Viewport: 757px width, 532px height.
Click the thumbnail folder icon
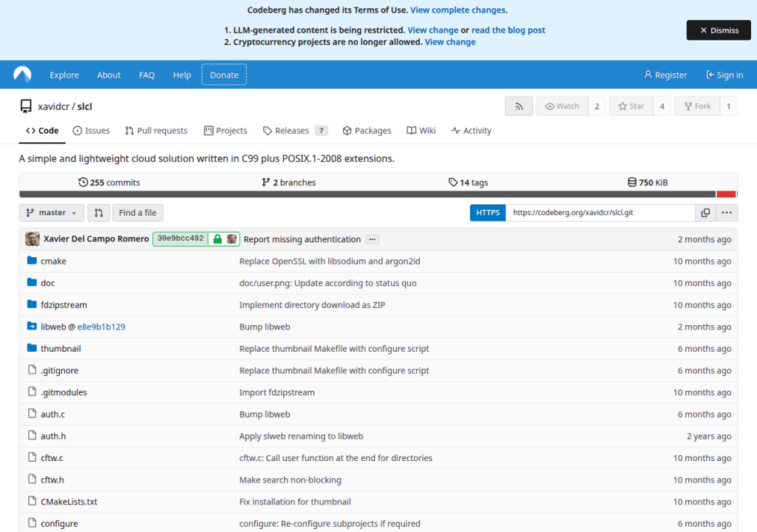pyautogui.click(x=32, y=348)
